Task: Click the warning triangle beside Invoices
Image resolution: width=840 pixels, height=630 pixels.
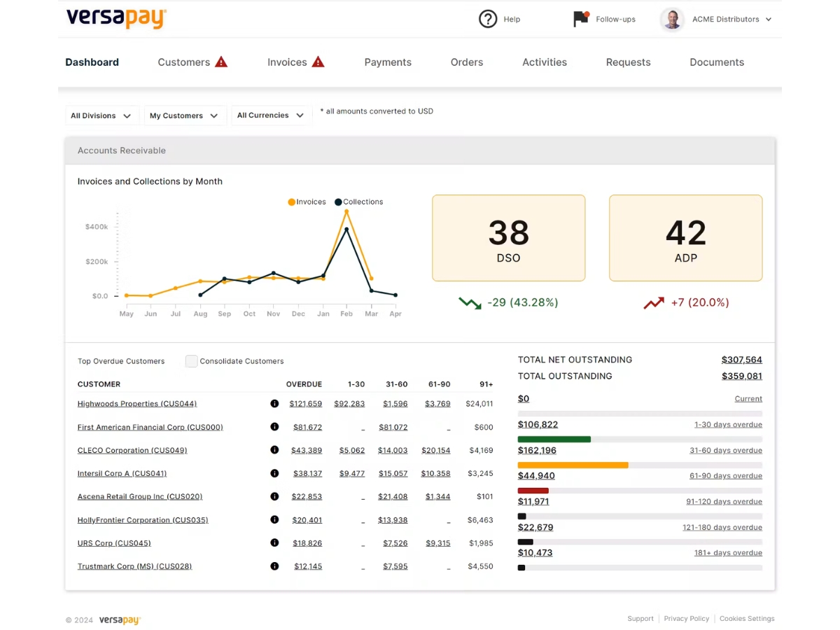Action: click(318, 62)
